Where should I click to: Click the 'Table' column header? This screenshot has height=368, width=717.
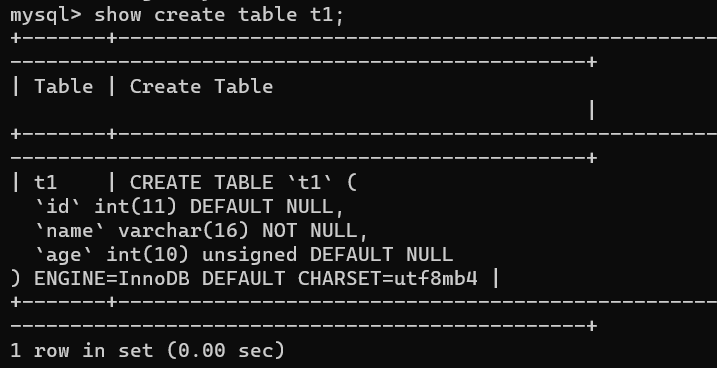pos(64,86)
